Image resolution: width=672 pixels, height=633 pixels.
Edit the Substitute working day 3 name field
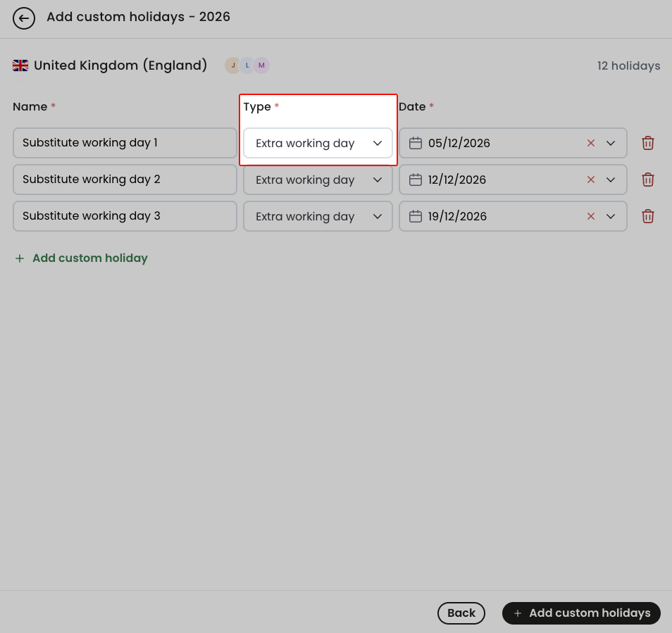pos(125,216)
